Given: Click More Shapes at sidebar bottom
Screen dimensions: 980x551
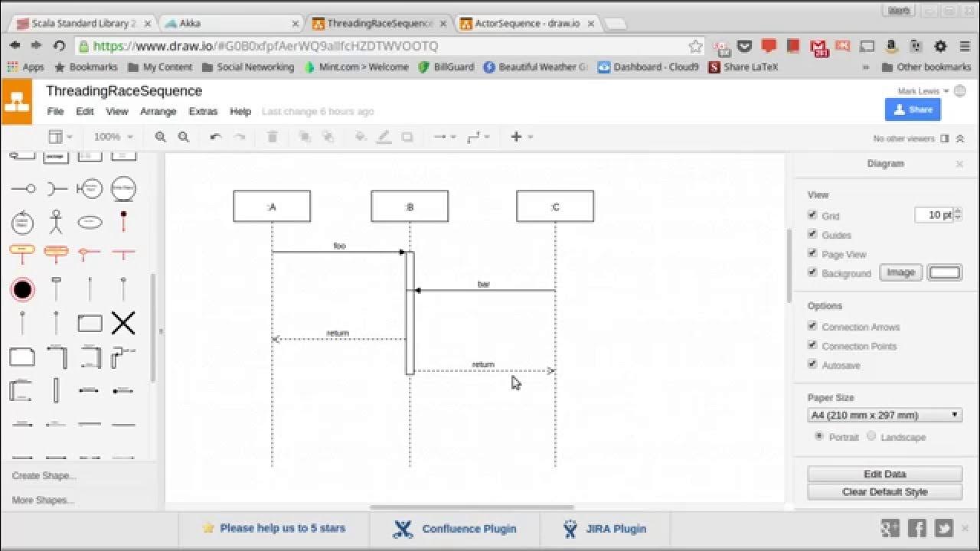Looking at the screenshot, I should [x=43, y=500].
